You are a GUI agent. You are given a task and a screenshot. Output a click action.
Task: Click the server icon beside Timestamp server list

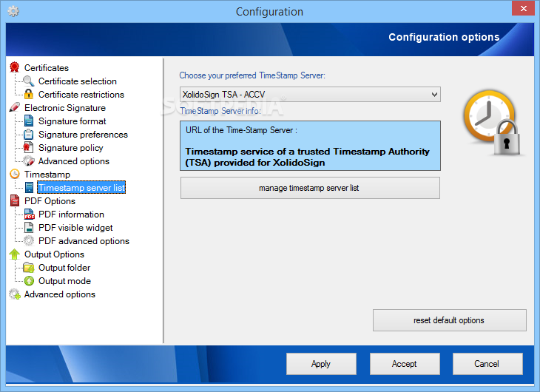pos(30,187)
